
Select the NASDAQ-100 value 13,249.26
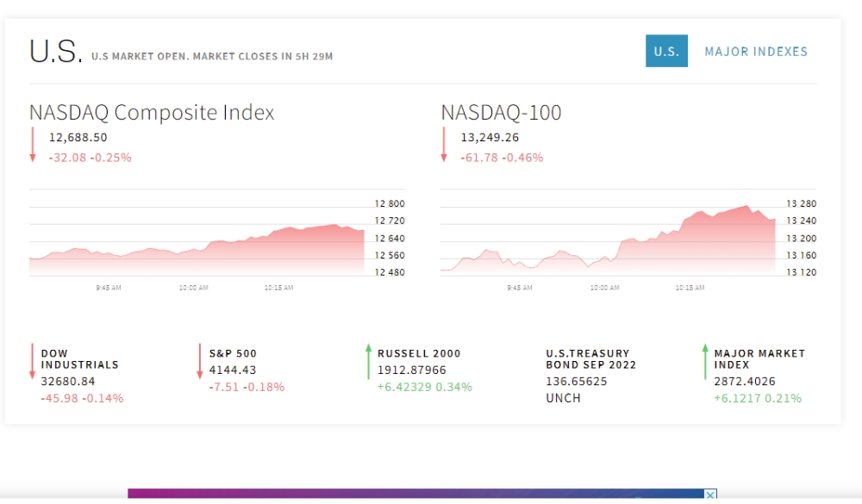tap(490, 137)
